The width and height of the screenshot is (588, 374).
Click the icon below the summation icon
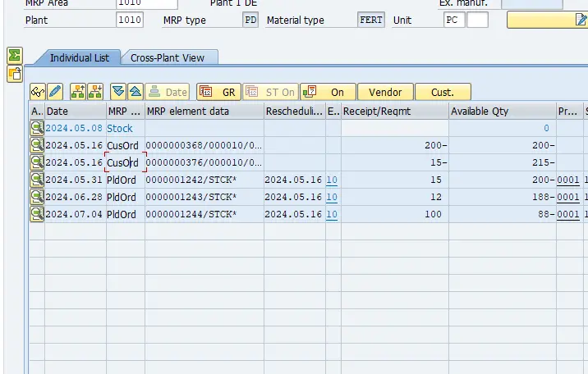pyautogui.click(x=14, y=74)
